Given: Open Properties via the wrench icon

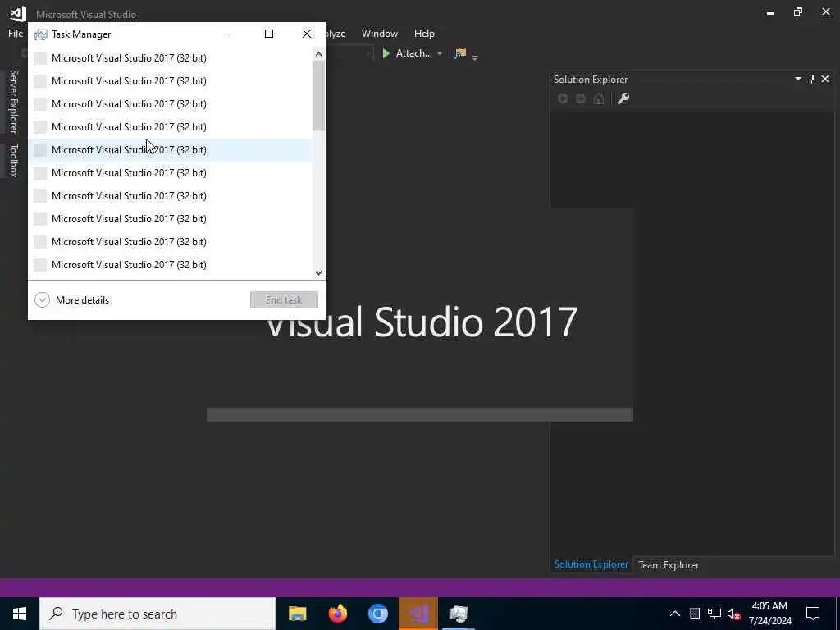Looking at the screenshot, I should (623, 98).
